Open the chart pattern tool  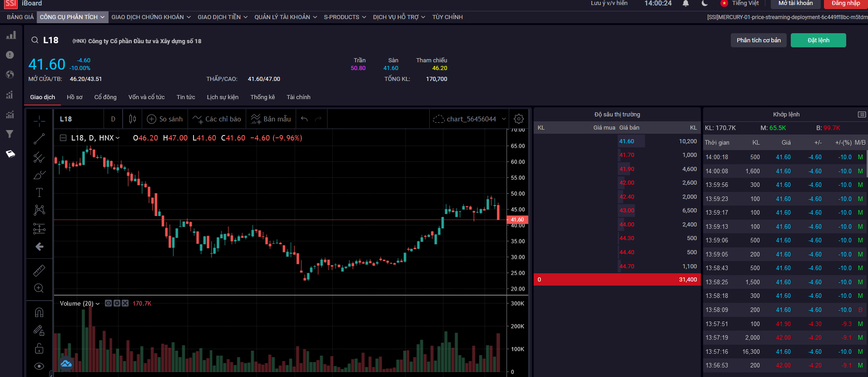tap(40, 210)
